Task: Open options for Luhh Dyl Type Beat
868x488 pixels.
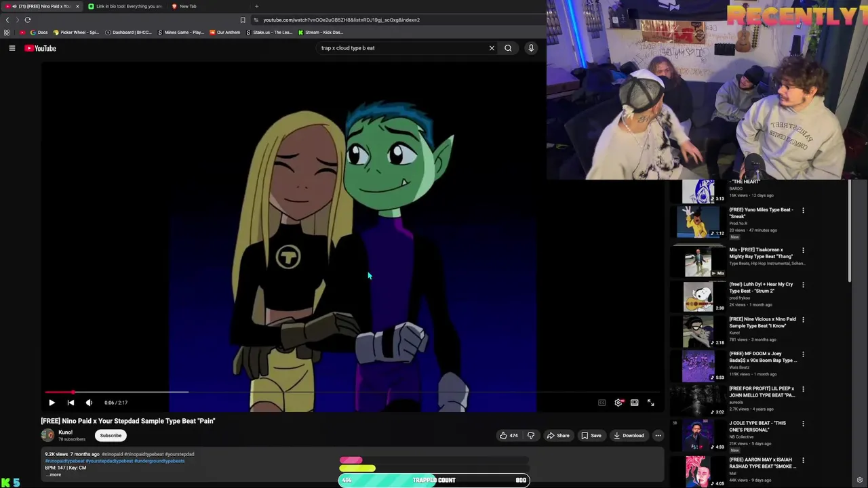Action: [x=803, y=285]
